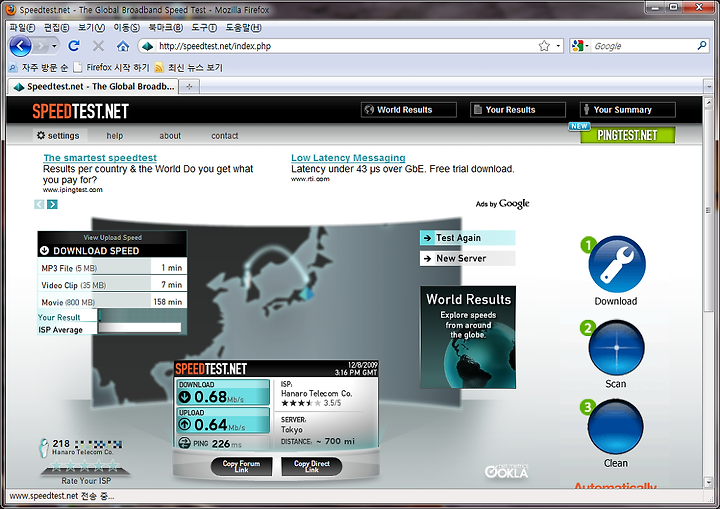Open the 최신 뉴스 보기 feed bookmark
The image size is (720, 509).
point(189,68)
